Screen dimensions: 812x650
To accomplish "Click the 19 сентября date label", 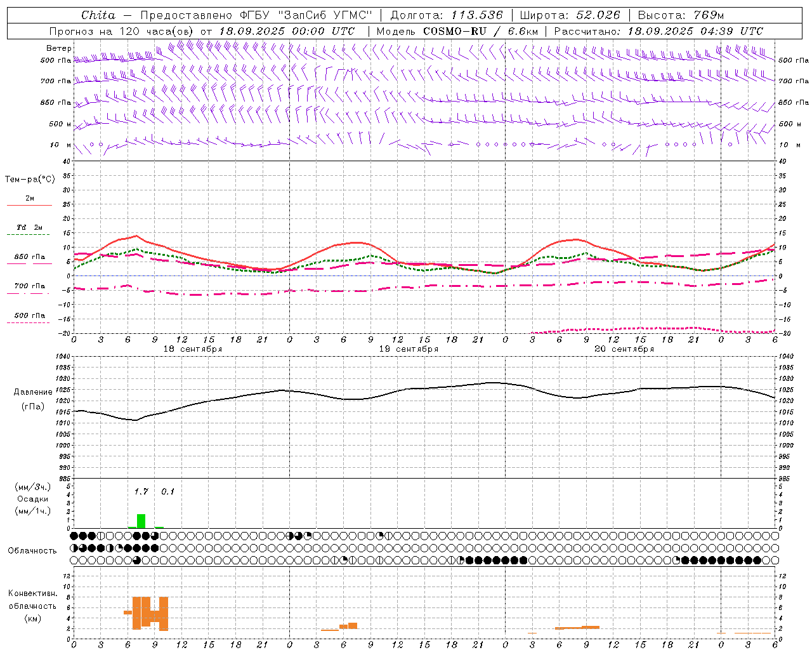I will 409,349.
